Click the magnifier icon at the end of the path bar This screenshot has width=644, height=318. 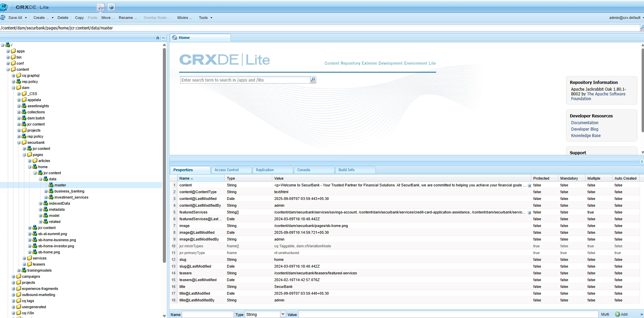(x=642, y=28)
